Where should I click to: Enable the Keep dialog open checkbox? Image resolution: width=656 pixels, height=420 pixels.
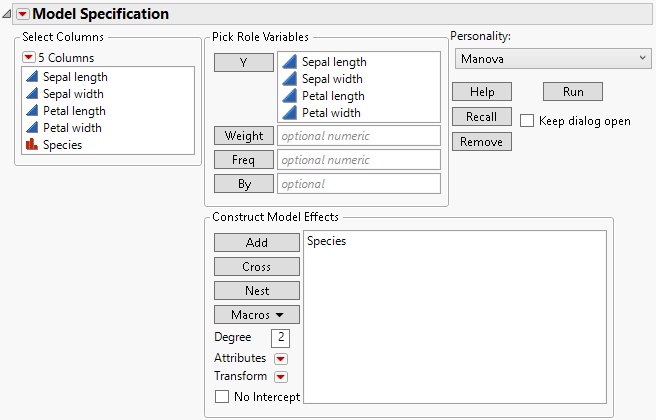coord(527,121)
